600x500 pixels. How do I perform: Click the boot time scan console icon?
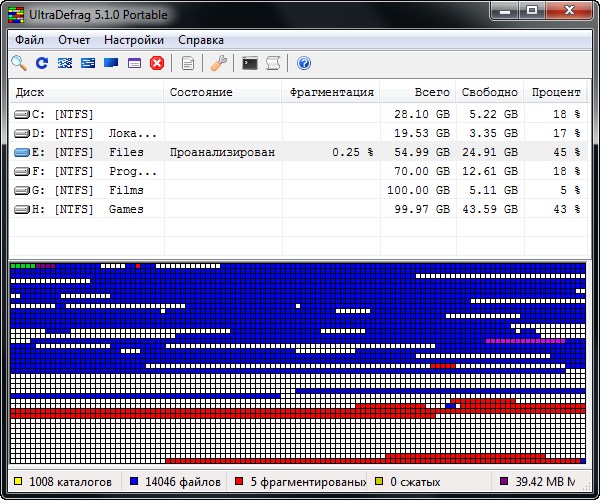click(x=250, y=63)
